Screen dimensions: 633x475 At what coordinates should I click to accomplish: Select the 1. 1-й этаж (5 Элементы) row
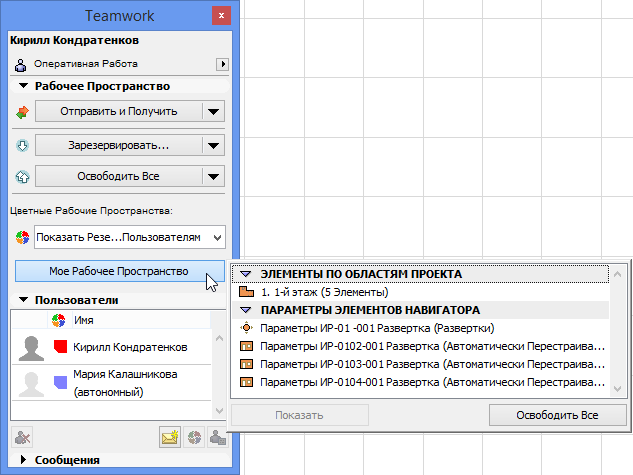click(421, 292)
